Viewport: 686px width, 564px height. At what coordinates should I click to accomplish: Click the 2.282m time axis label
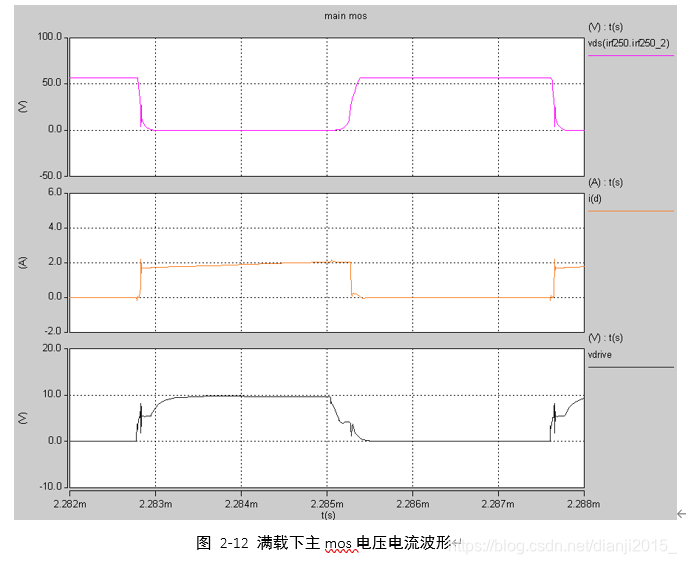tap(70, 504)
